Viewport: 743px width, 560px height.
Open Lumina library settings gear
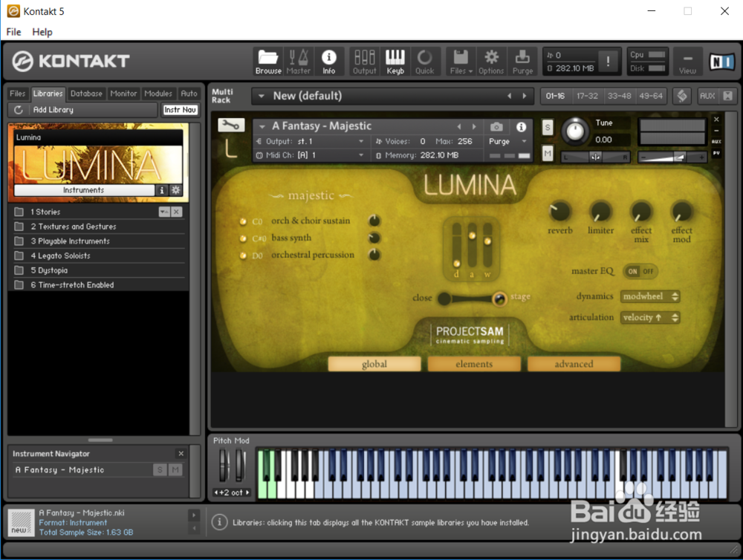pos(176,190)
